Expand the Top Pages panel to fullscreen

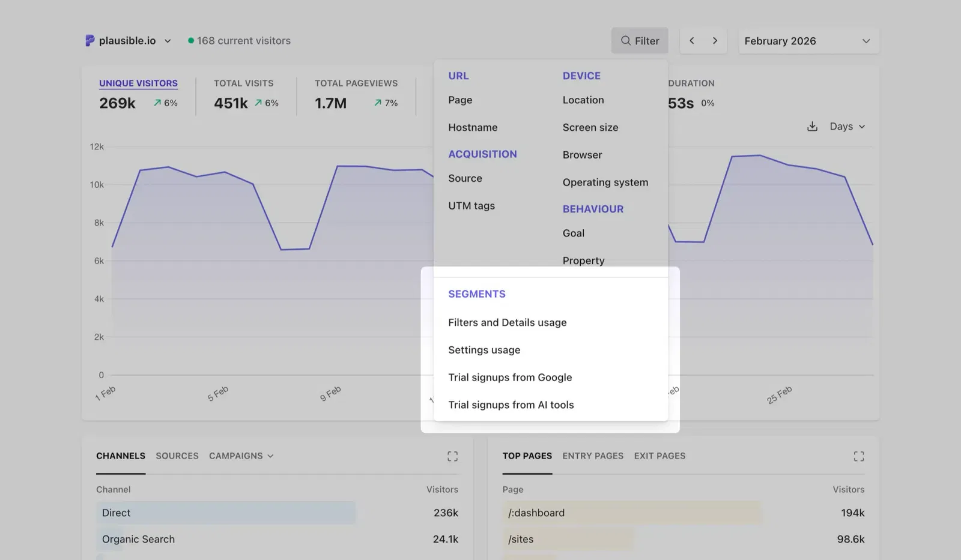coord(858,456)
